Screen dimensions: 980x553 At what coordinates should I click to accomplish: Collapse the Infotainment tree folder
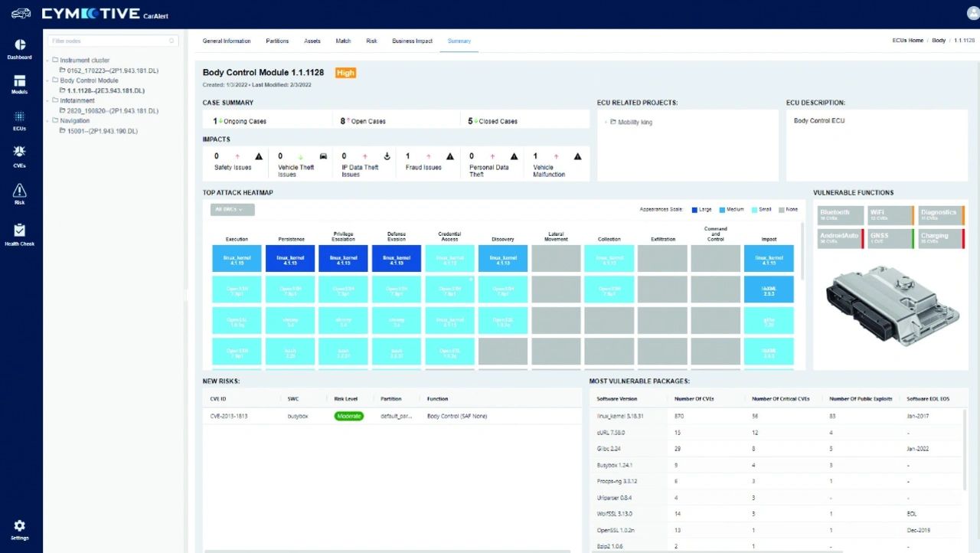[x=47, y=100]
